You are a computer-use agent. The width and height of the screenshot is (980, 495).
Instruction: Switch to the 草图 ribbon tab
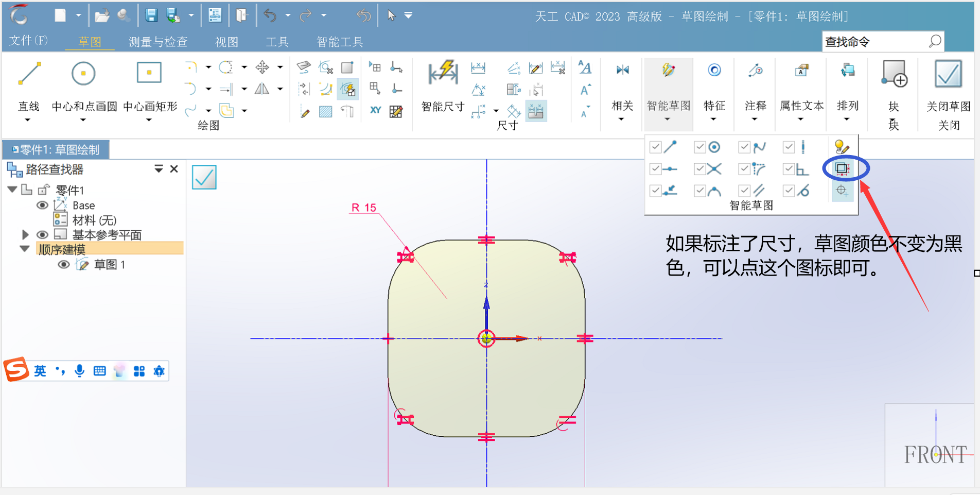90,42
